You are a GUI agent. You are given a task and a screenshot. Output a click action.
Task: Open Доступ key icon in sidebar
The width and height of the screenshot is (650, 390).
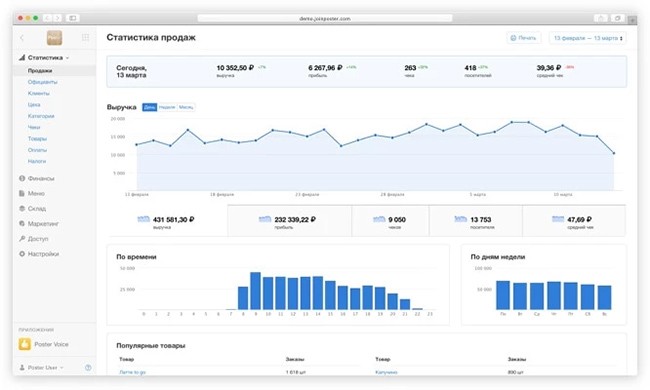22,239
